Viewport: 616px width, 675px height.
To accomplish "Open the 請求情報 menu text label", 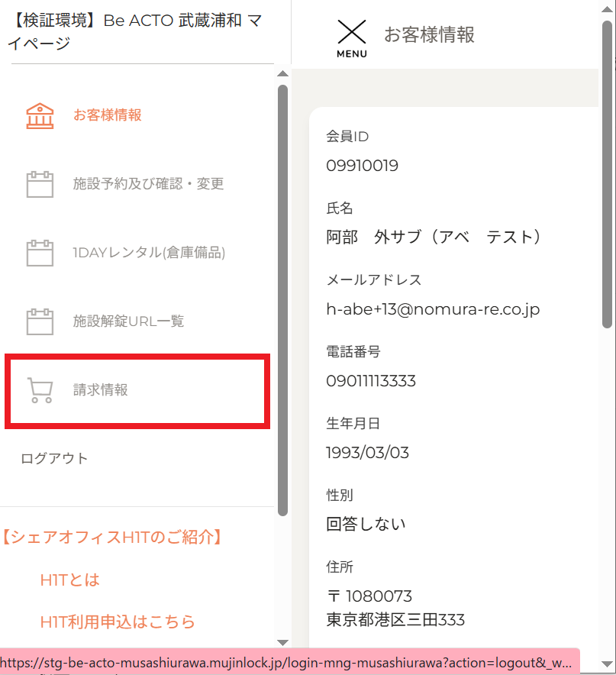I will 101,390.
